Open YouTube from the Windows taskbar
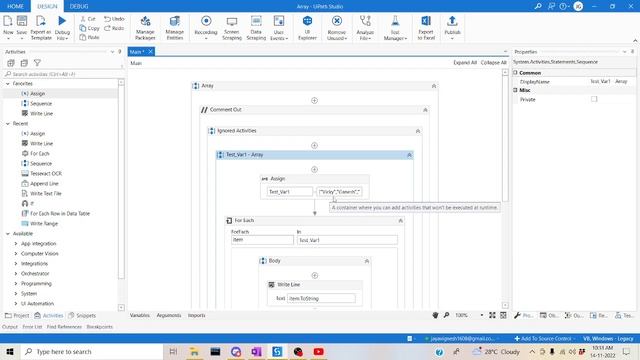Screen dimensions: 640x360 pos(319,351)
